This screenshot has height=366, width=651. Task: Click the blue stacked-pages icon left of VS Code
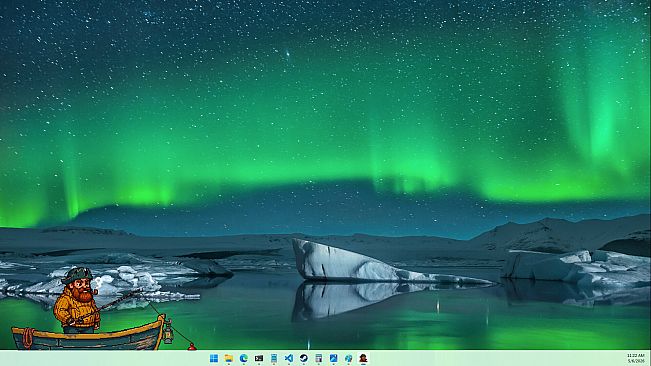tap(274, 358)
